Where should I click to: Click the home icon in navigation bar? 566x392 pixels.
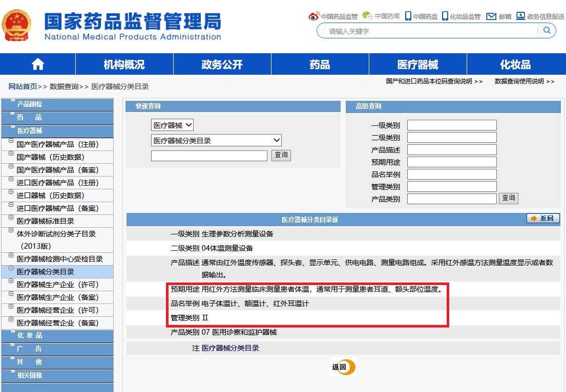pos(38,64)
